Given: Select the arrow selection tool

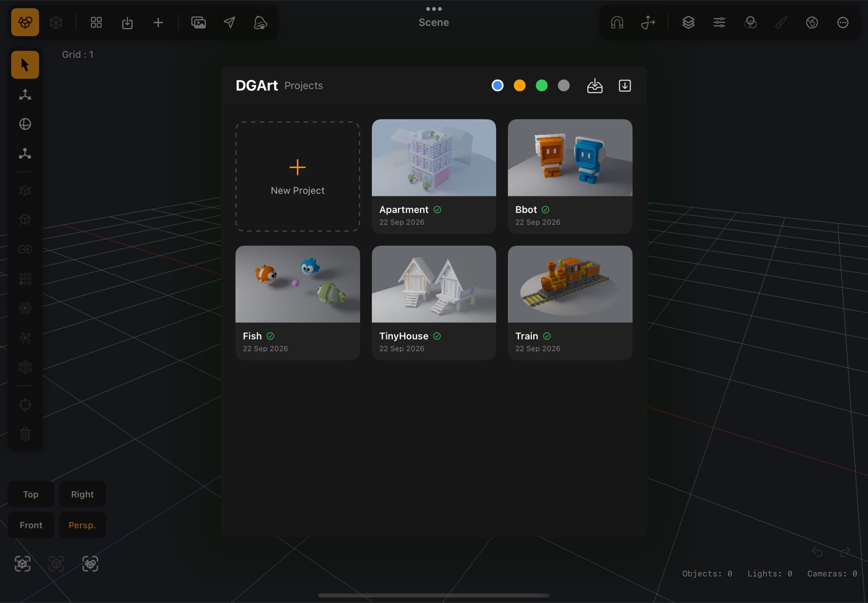Looking at the screenshot, I should click(25, 64).
